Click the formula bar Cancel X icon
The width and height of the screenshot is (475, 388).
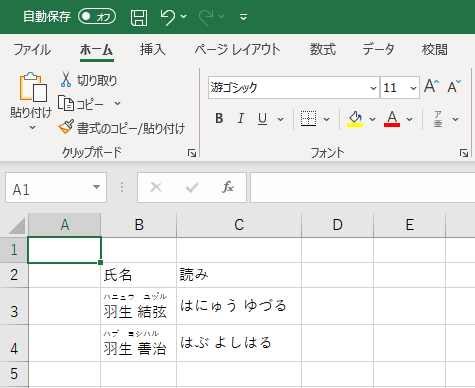click(x=156, y=187)
